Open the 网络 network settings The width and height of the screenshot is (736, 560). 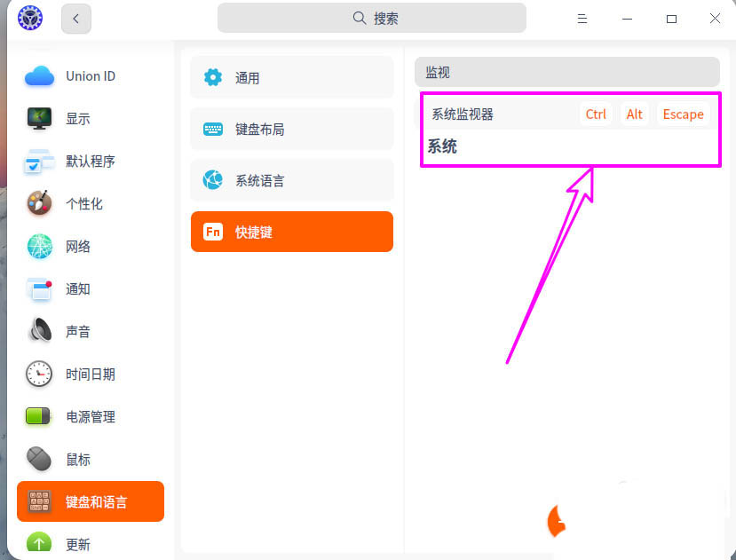click(77, 246)
